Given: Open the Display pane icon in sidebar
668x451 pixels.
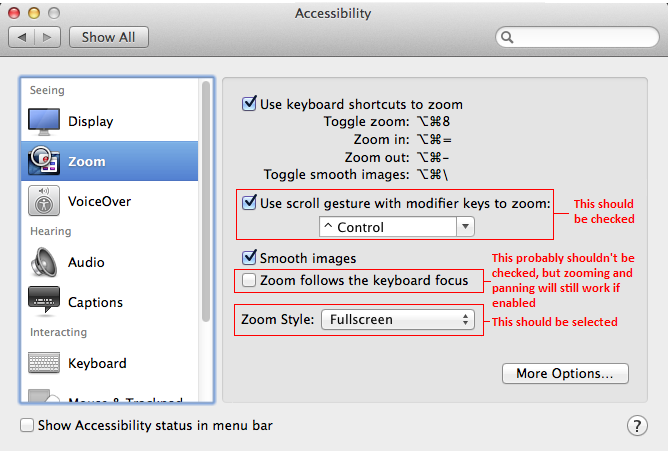Looking at the screenshot, I should [x=44, y=122].
